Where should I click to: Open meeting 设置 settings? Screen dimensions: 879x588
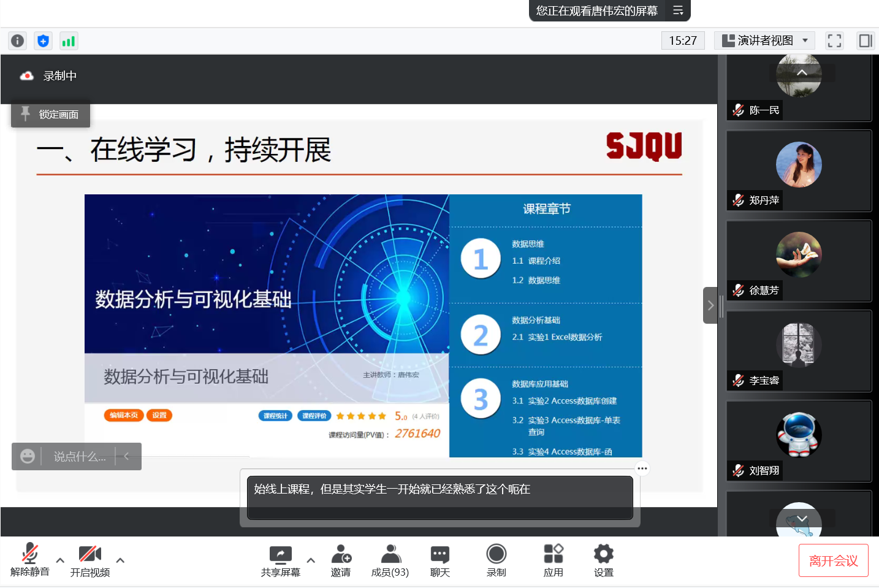click(x=603, y=559)
